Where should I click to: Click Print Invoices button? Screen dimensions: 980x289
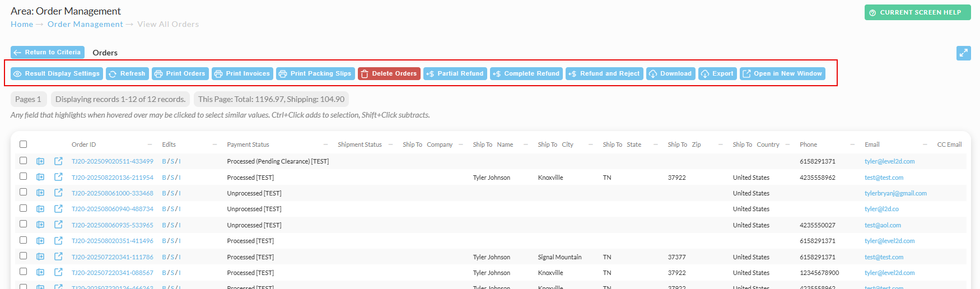click(x=242, y=73)
